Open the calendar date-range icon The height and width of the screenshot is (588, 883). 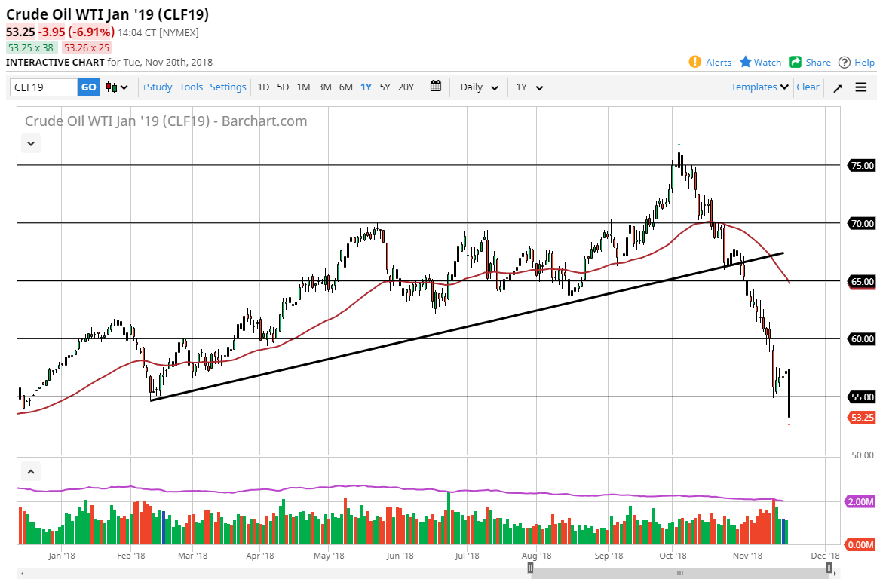point(436,87)
